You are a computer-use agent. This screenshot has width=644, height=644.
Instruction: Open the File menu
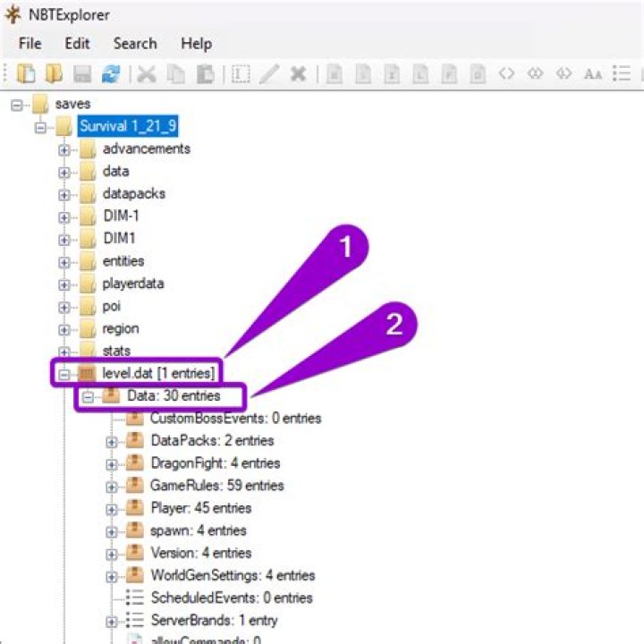(x=30, y=44)
